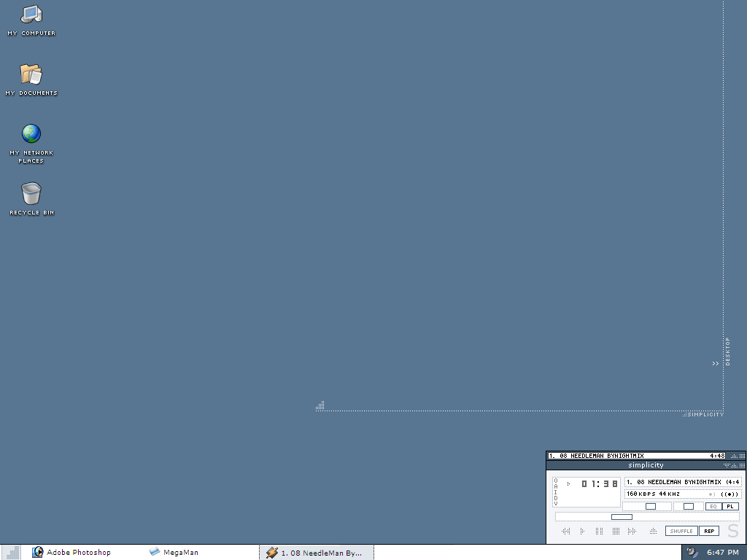This screenshot has width=747, height=560.
Task: Stop playback with the Winamp stop button
Action: pyautogui.click(x=616, y=531)
